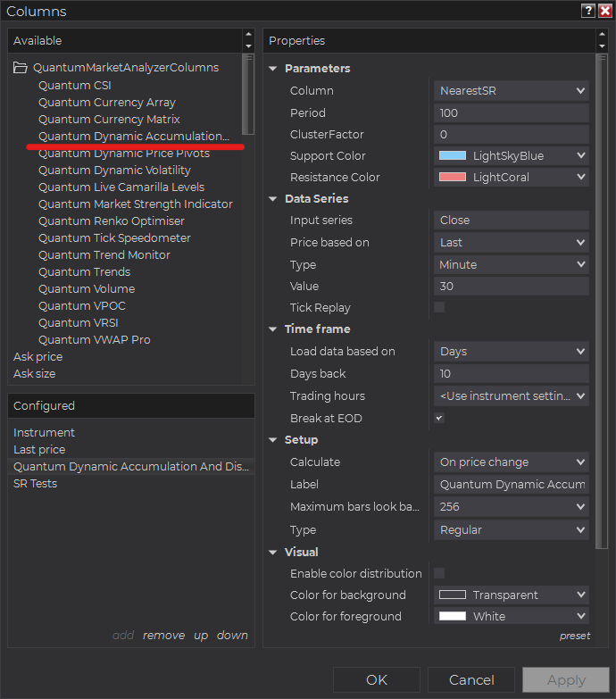Viewport: 616px width, 699px height.
Task: Click the White foreground color swatch
Action: [453, 616]
